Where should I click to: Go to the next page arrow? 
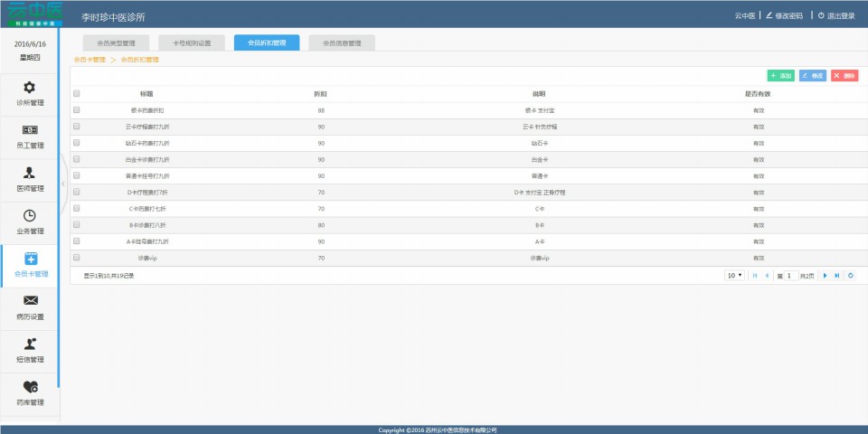click(825, 275)
